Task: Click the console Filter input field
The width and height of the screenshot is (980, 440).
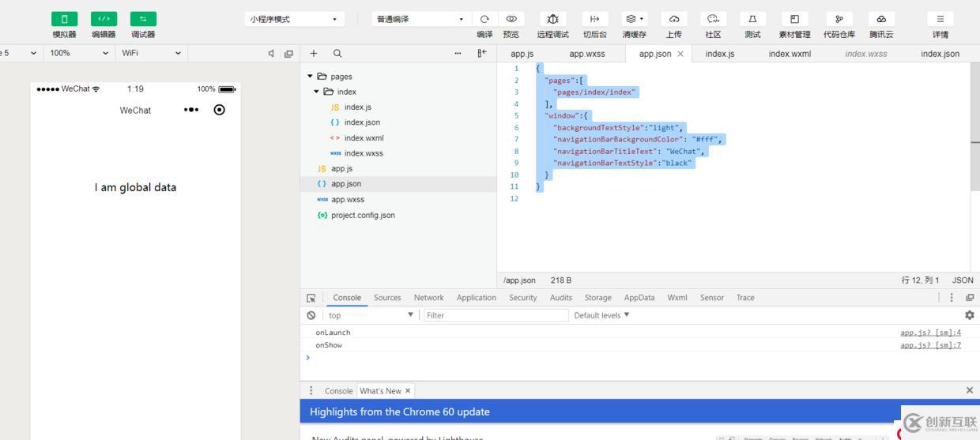Action: [496, 315]
